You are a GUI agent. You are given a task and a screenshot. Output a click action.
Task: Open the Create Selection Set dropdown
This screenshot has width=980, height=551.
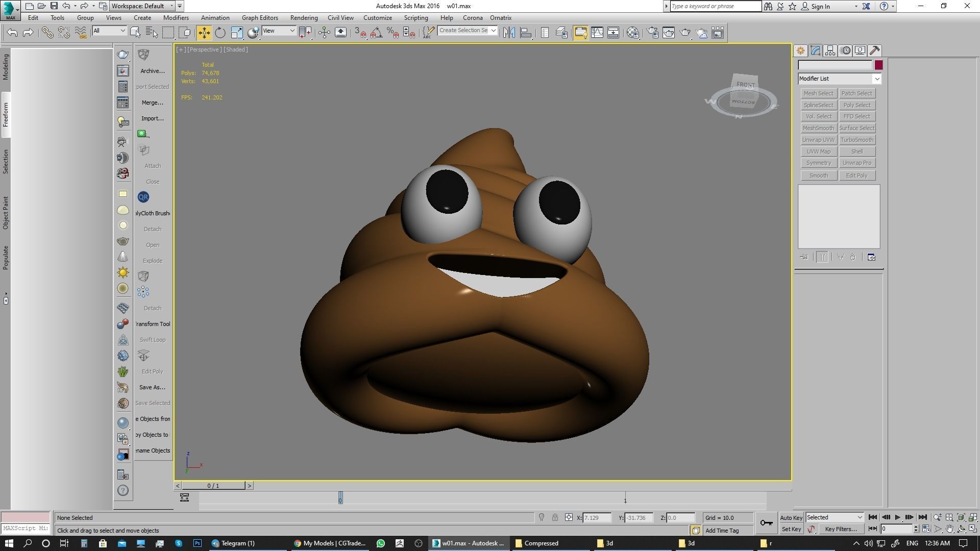pyautogui.click(x=467, y=31)
